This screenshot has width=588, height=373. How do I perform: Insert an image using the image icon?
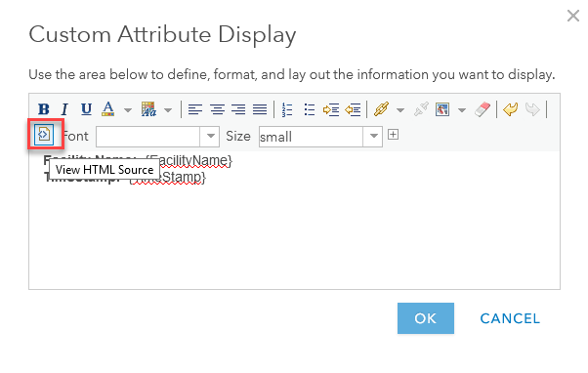click(x=442, y=109)
